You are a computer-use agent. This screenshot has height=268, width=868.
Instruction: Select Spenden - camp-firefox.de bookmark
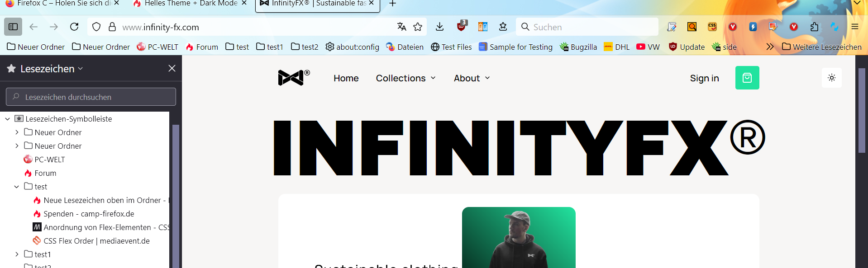point(84,214)
